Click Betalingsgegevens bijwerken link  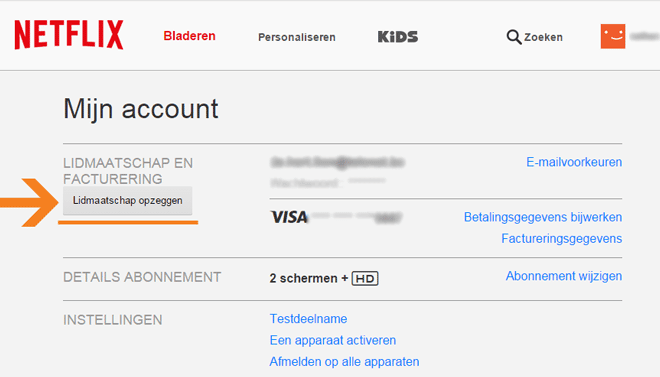[x=543, y=217]
